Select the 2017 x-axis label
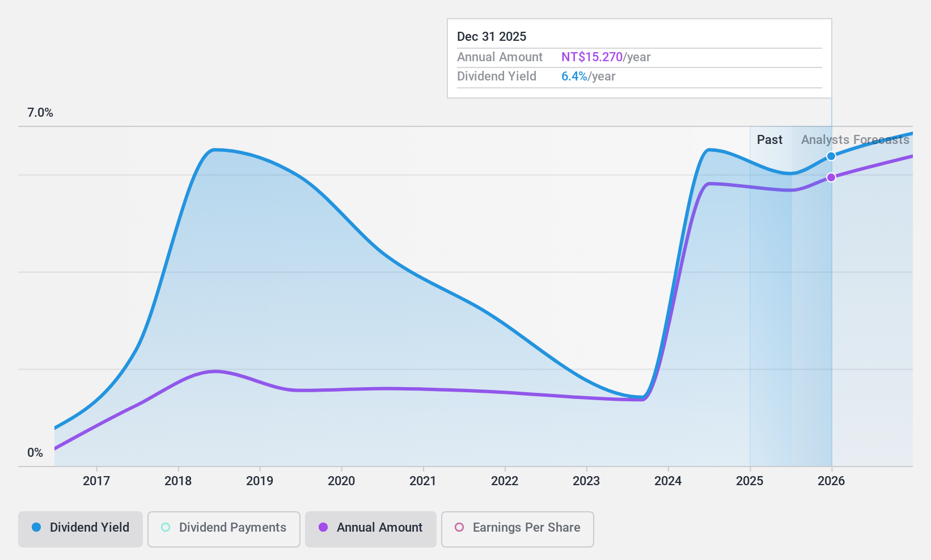Screen dimensions: 931x560 tap(96, 481)
